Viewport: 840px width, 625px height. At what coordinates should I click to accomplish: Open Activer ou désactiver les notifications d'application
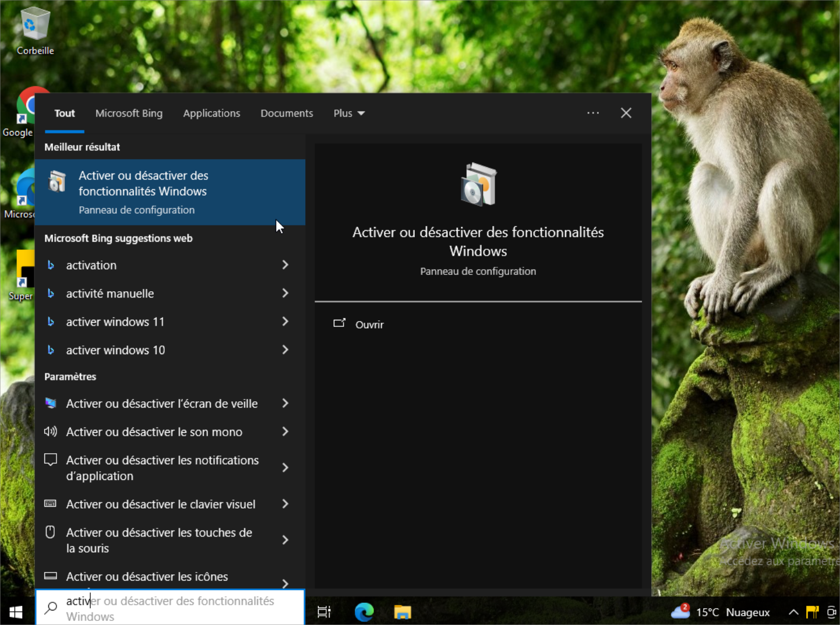pyautogui.click(x=170, y=468)
